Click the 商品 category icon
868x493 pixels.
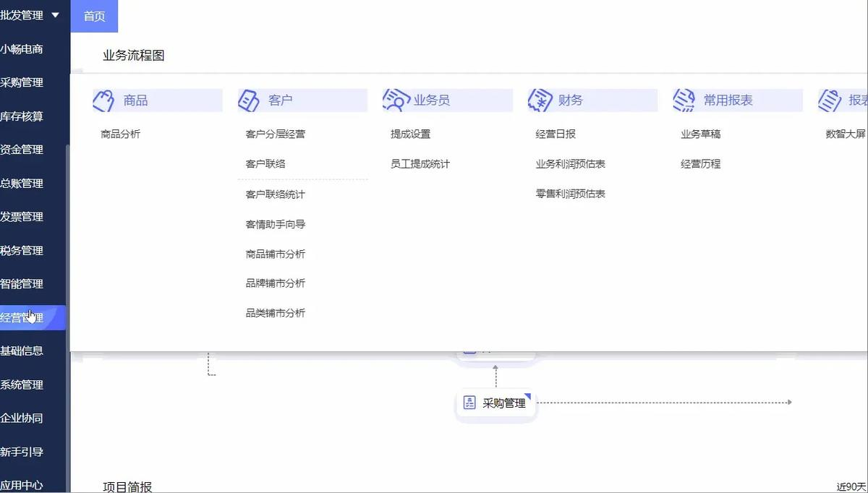point(103,100)
